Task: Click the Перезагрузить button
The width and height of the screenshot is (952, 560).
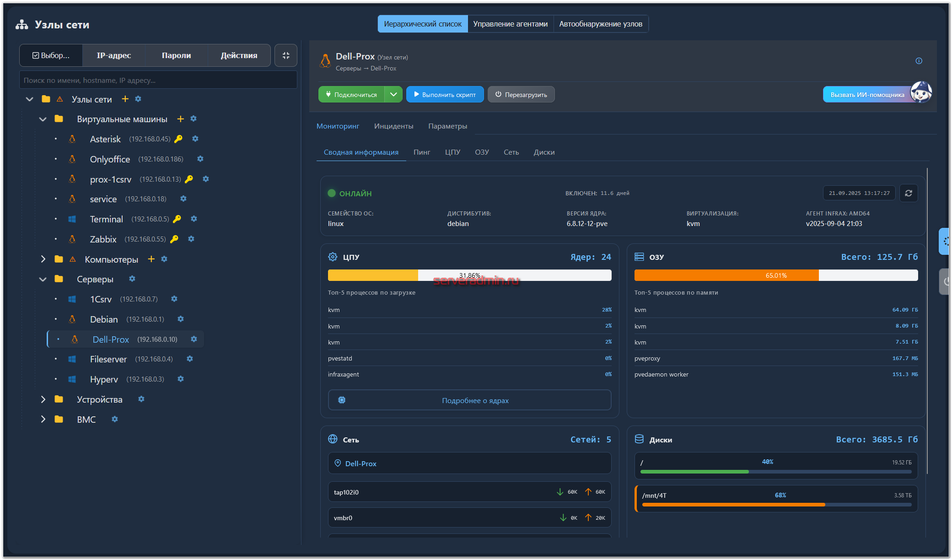Action: [521, 94]
